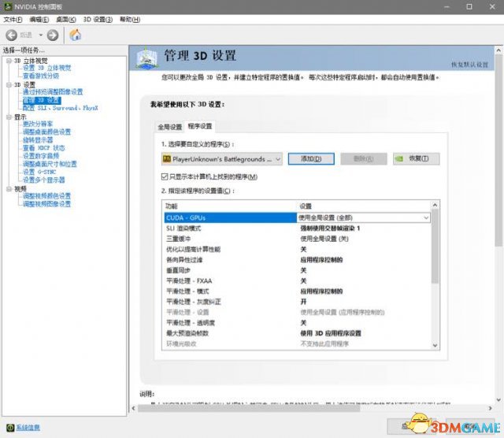Screen dimensions: 504x438
Task: Click the PUBG icon in the program combo box
Action: coord(166,159)
